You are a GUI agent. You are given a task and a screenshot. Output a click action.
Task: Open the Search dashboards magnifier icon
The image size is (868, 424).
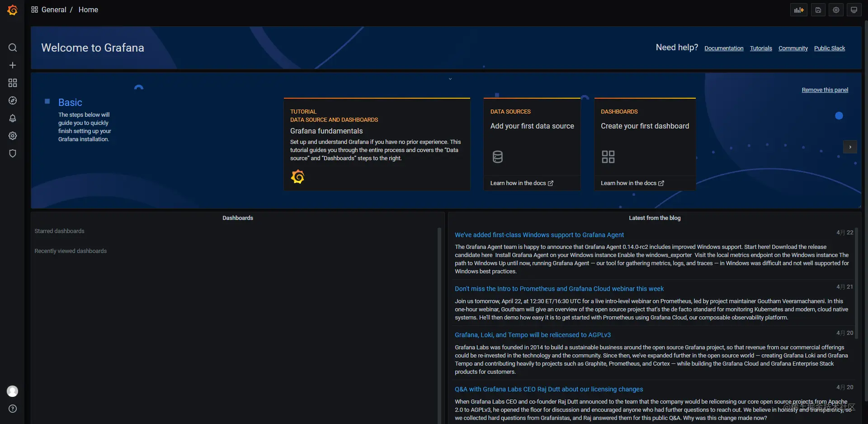(13, 48)
